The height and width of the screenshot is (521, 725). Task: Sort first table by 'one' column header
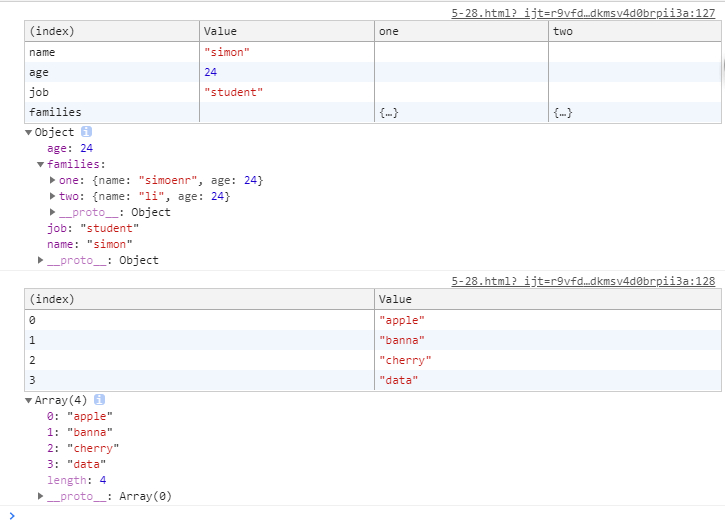coord(461,31)
